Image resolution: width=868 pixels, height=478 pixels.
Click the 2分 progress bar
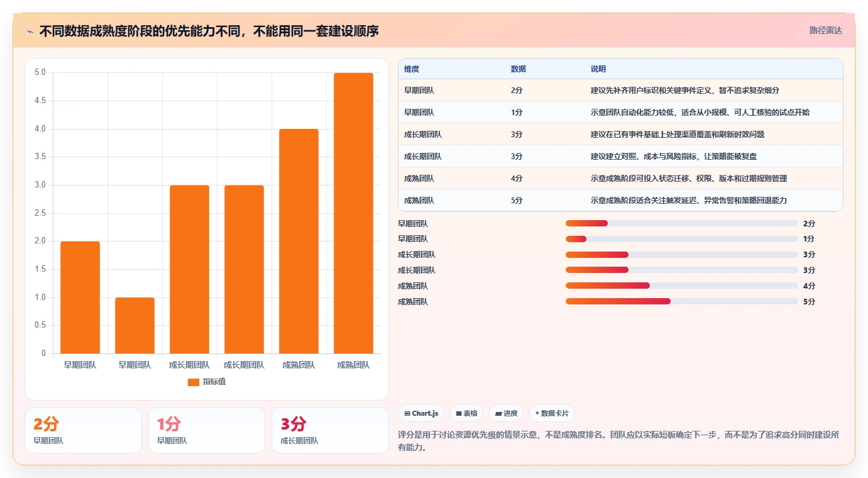(x=682, y=223)
